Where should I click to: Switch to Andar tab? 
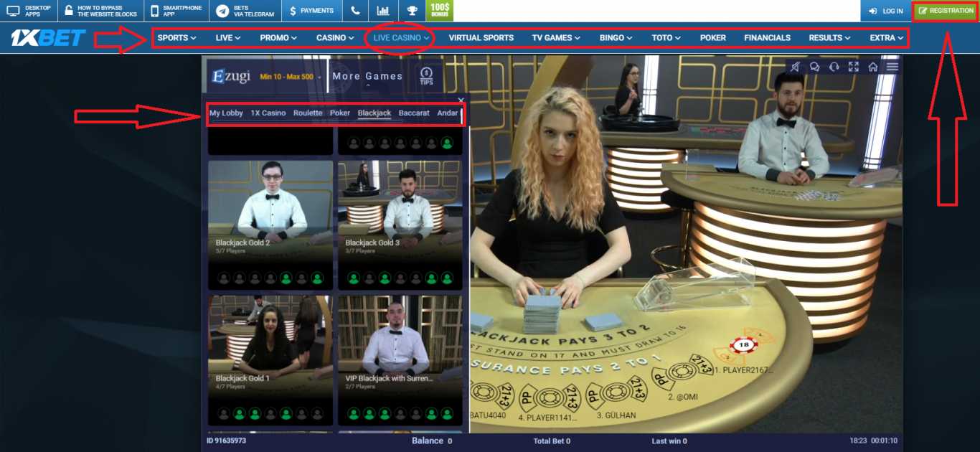tap(448, 113)
